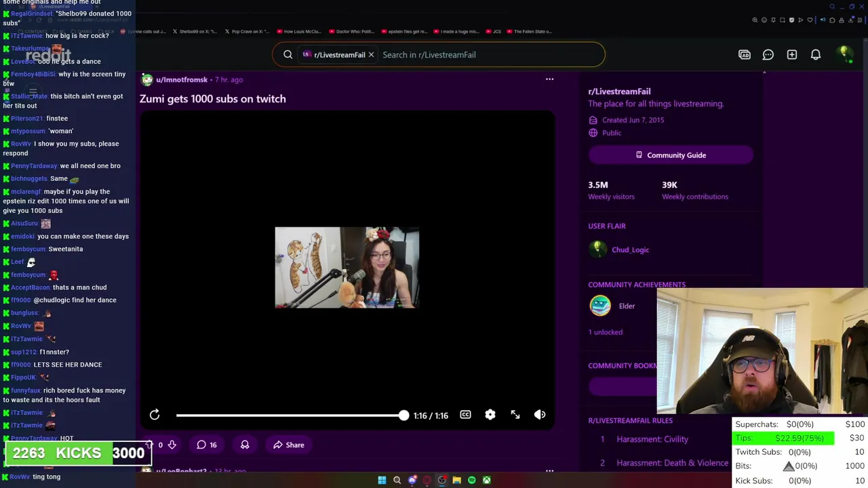Switch to The Fallen State tab

[x=529, y=31]
